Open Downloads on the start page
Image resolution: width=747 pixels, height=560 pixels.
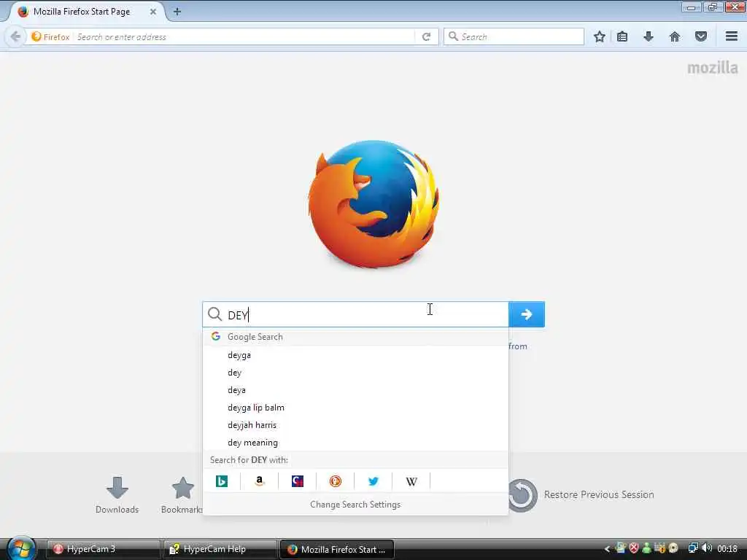117,495
